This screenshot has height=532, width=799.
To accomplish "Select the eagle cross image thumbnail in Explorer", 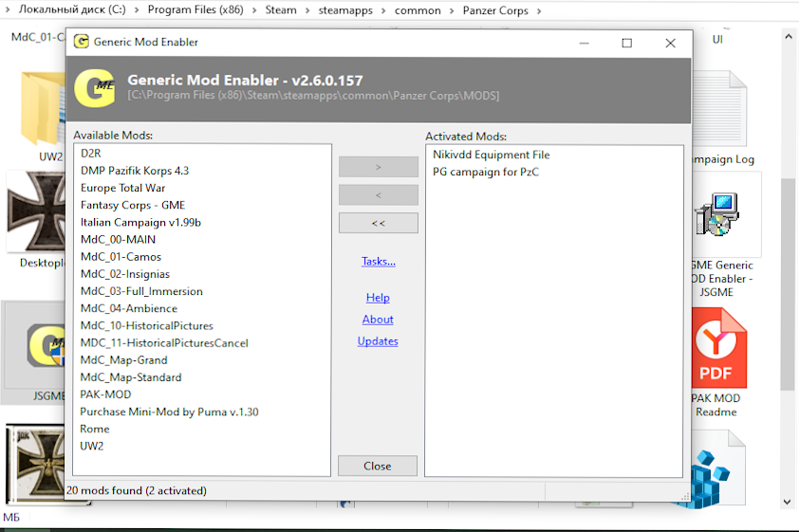I will [x=36, y=464].
